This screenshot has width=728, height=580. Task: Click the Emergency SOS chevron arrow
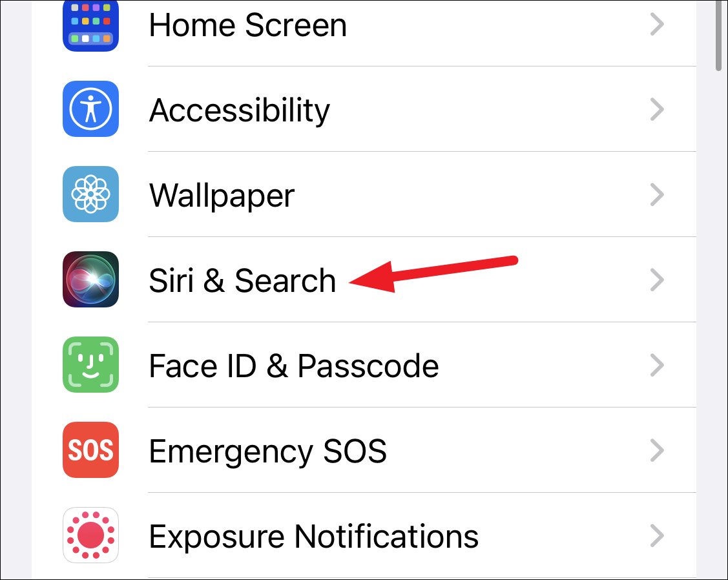[x=657, y=450]
